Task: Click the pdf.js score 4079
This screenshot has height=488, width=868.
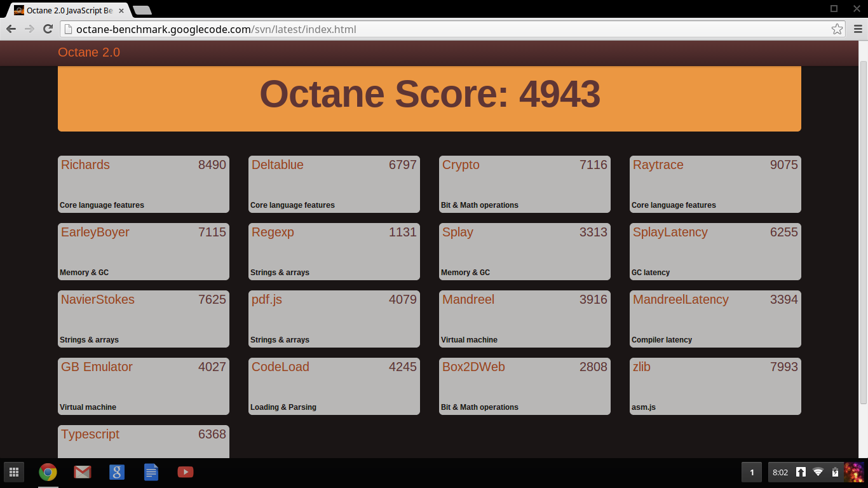Action: (x=403, y=299)
